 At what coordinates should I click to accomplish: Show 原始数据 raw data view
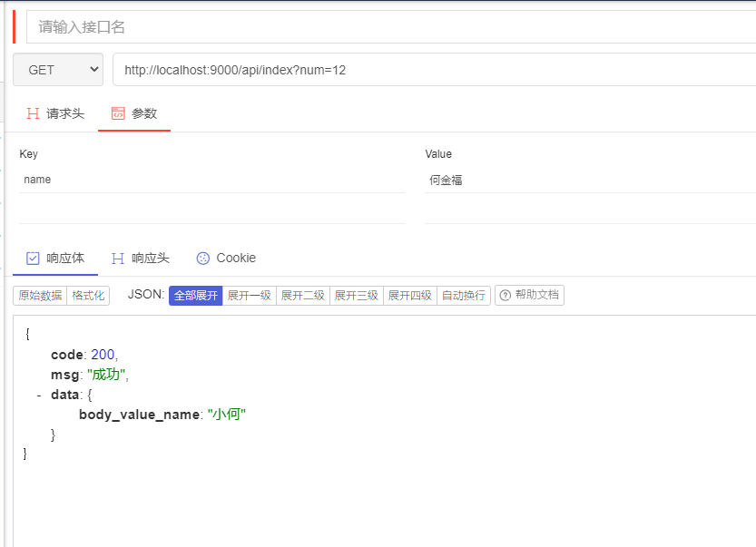pos(40,296)
